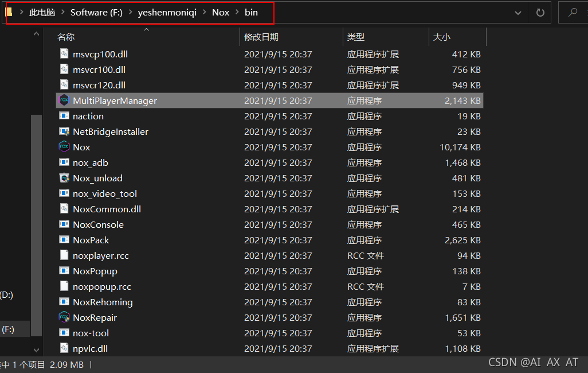The height and width of the screenshot is (373, 588).
Task: Click the size value 1,108 KB
Action: pos(462,348)
